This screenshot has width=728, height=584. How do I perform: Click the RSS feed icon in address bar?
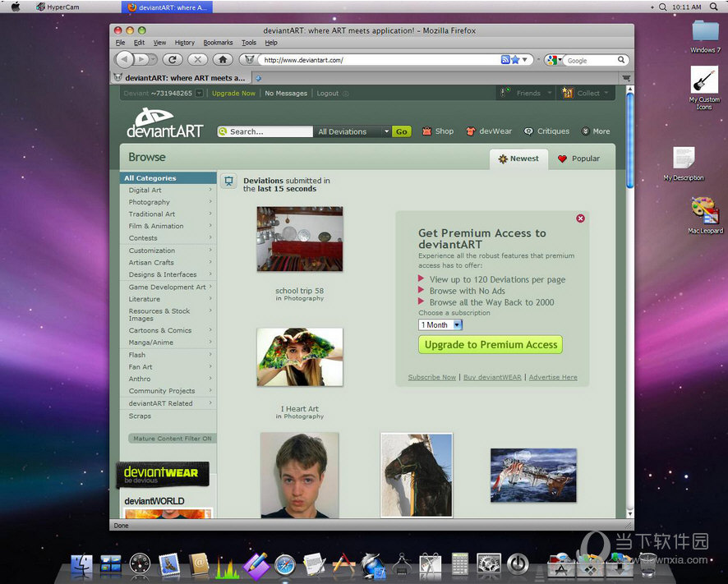click(505, 60)
